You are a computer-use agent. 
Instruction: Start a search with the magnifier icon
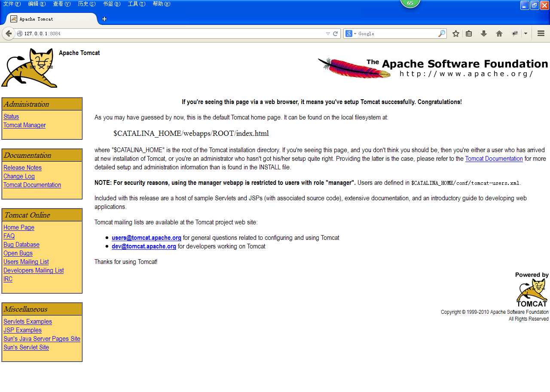click(x=441, y=33)
